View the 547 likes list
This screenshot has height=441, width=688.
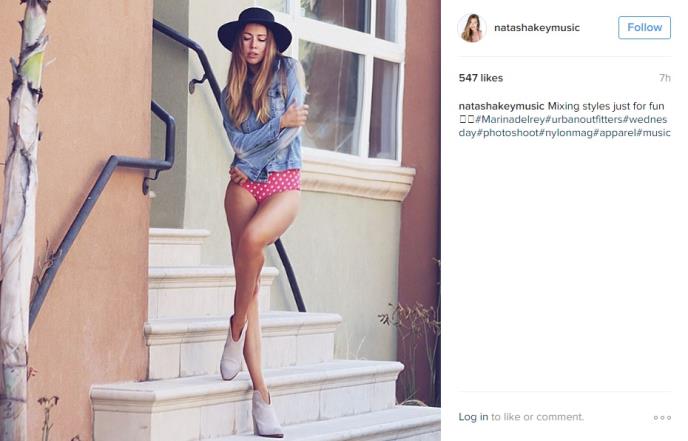click(480, 78)
